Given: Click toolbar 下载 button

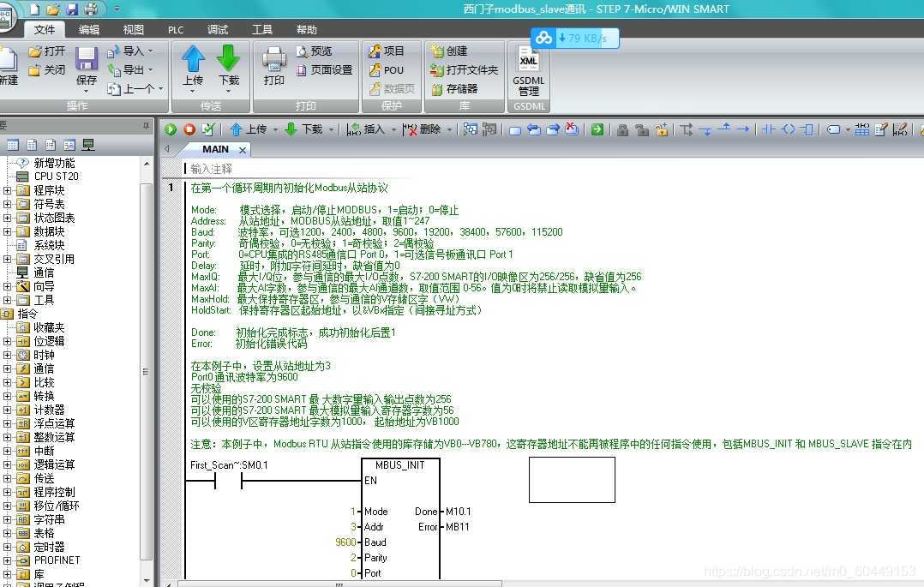Looking at the screenshot, I should pyautogui.click(x=304, y=129).
